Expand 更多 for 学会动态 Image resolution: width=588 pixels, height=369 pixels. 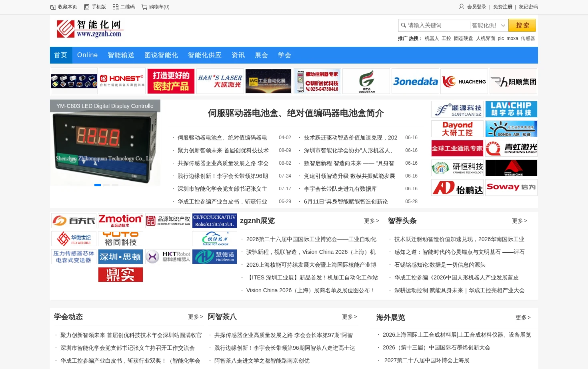[195, 317]
